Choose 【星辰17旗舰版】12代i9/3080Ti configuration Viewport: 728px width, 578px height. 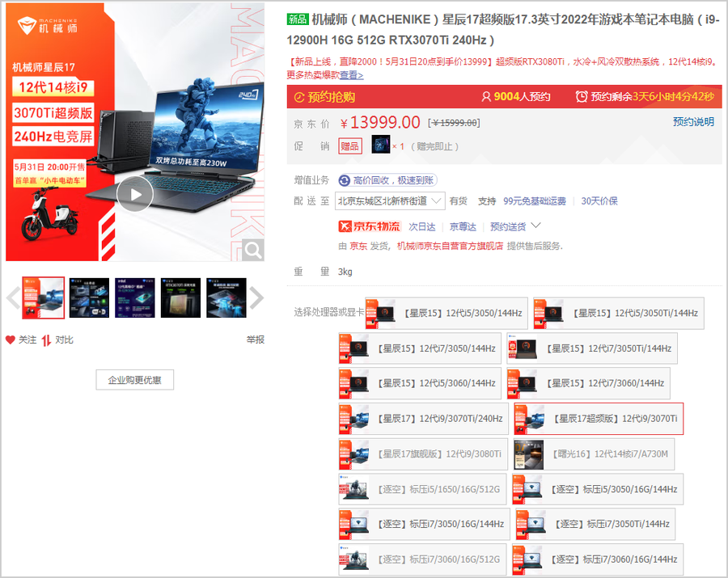[x=423, y=454]
